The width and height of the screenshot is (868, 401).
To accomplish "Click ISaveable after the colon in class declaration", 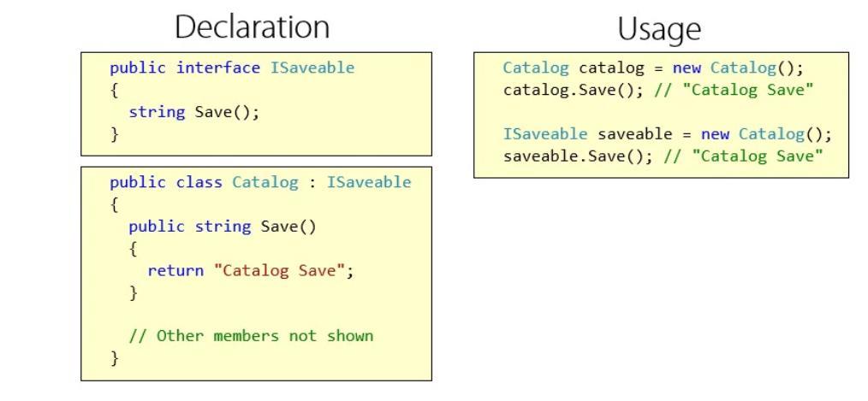I will click(x=369, y=182).
